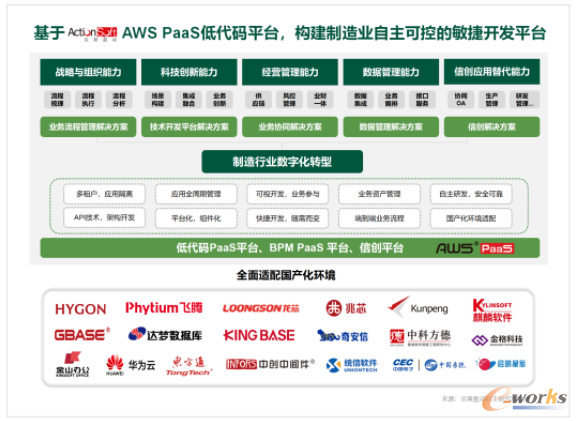Click the 业务流程管理解决方案 green box
The height and width of the screenshot is (421, 577).
pos(88,127)
